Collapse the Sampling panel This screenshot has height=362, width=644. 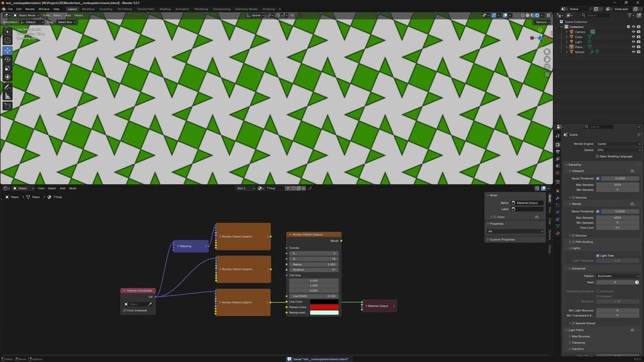point(574,165)
